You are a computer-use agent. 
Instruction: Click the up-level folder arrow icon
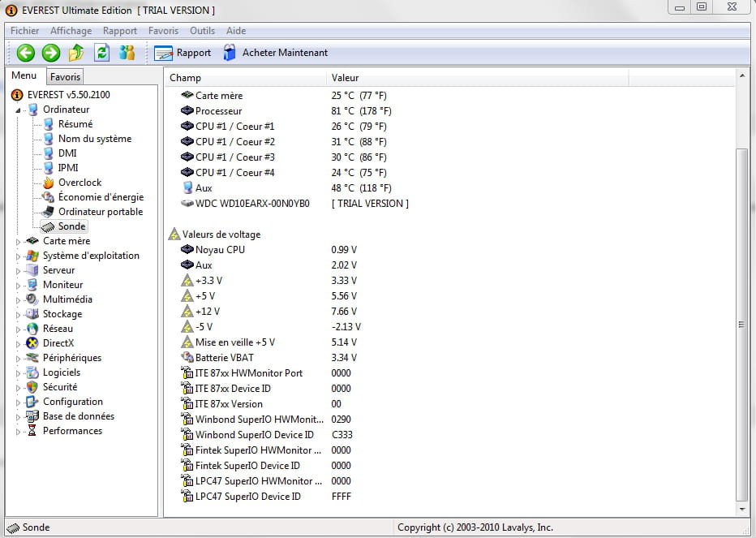(x=76, y=53)
